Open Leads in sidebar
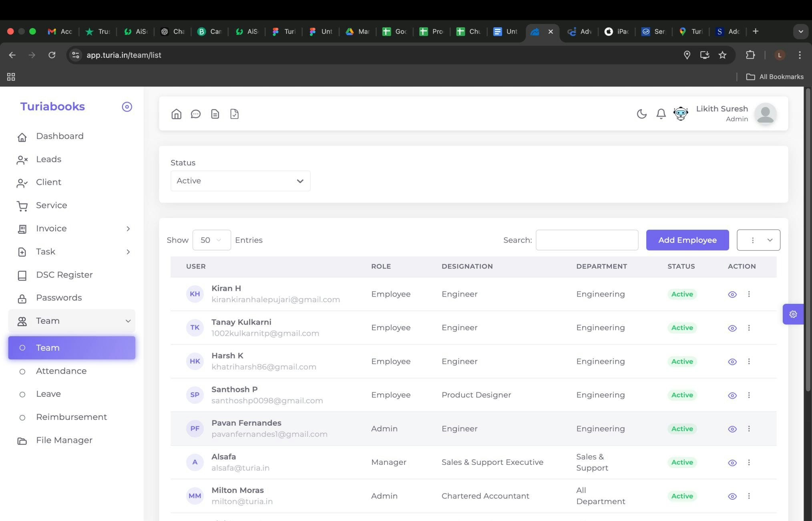812x521 pixels. point(72,160)
